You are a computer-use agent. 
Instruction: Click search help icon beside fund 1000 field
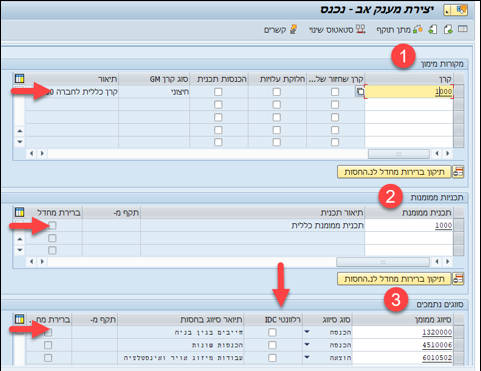(x=360, y=91)
